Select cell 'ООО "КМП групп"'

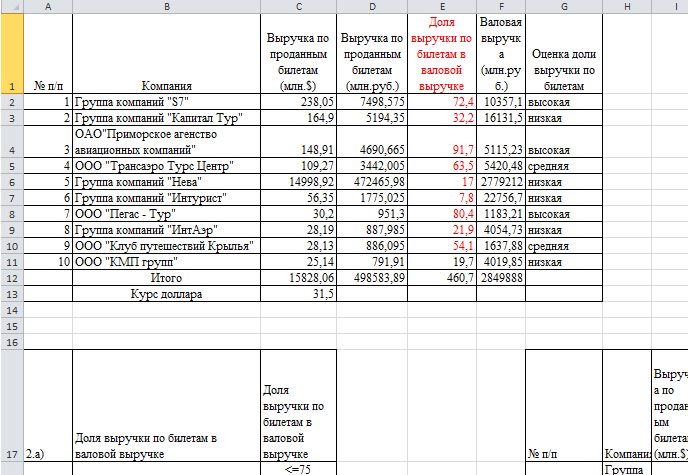[x=167, y=262]
